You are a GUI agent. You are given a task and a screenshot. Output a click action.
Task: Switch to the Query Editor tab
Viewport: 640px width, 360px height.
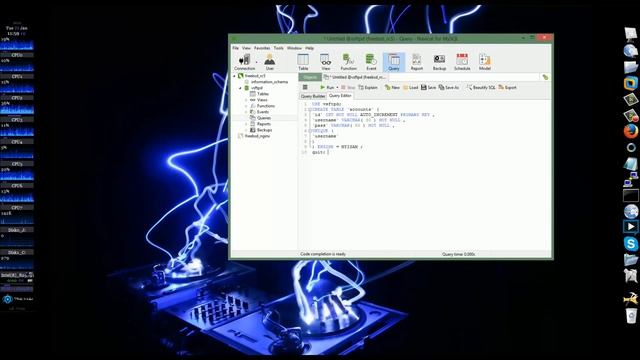pos(340,96)
